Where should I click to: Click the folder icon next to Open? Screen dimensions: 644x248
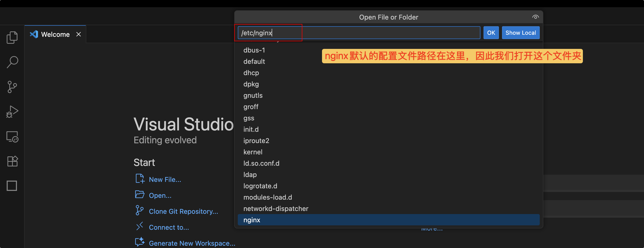[140, 195]
